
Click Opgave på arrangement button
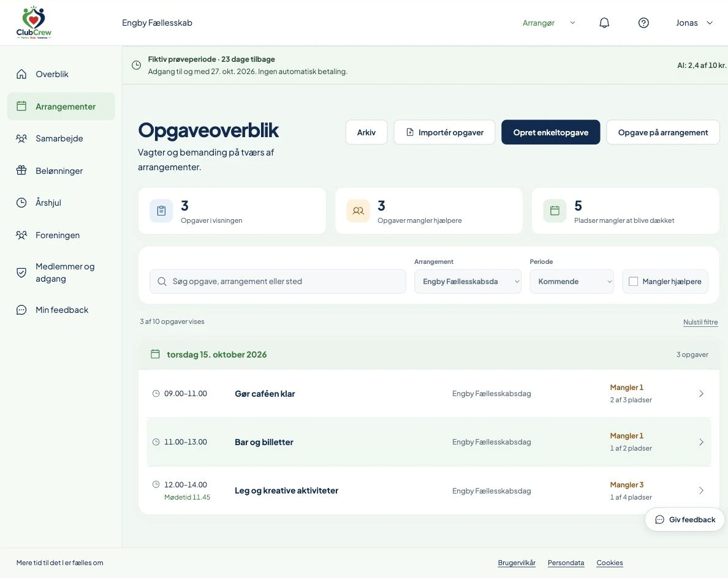point(663,132)
